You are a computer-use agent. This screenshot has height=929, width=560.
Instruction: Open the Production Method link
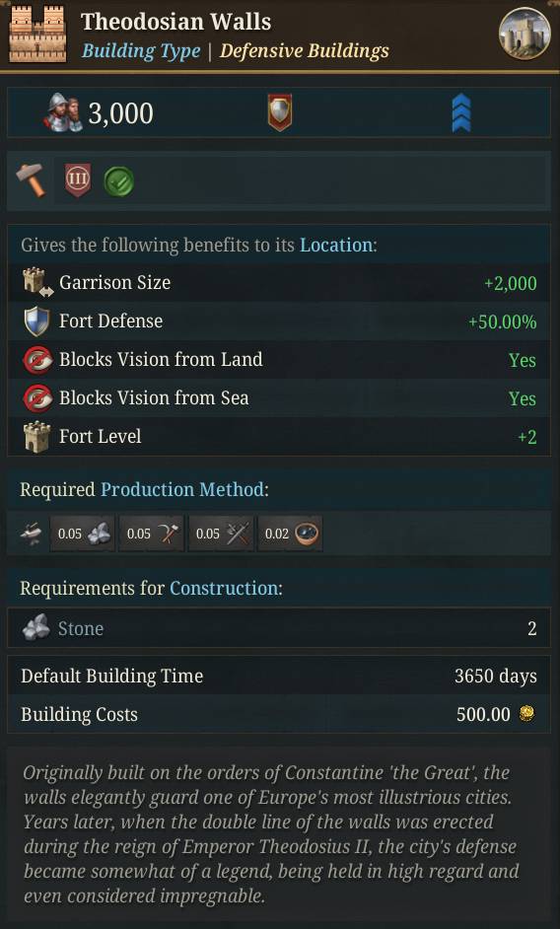182,489
